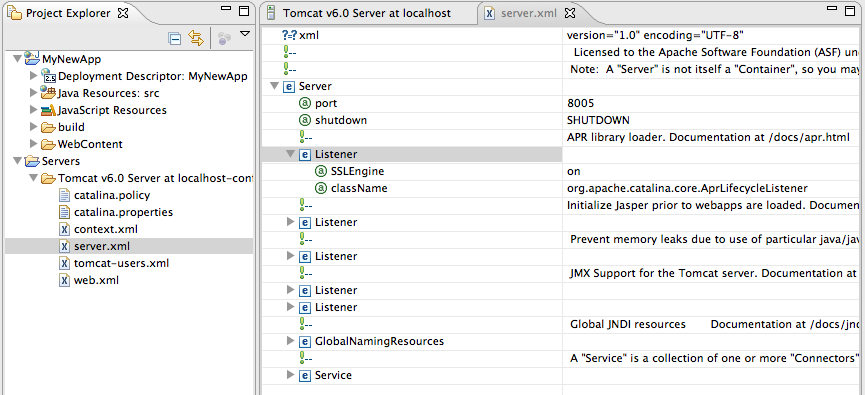This screenshot has height=395, width=865.
Task: Toggle Link with Editor arrows icon
Action: (x=196, y=38)
